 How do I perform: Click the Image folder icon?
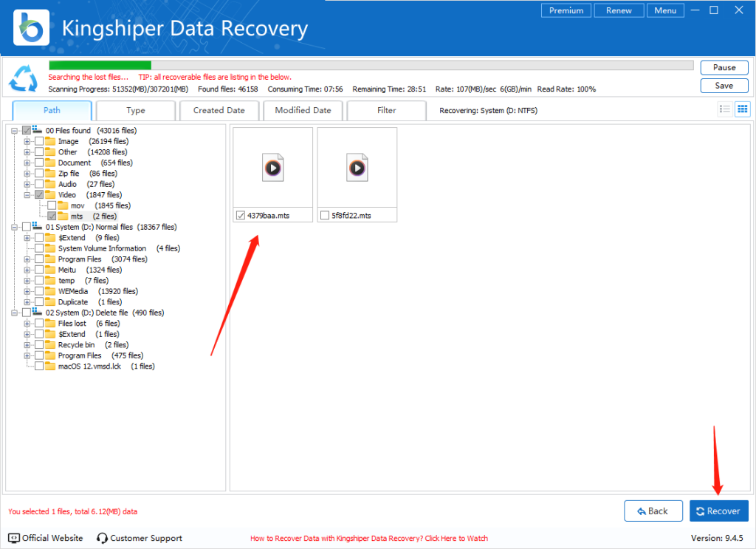[50, 141]
